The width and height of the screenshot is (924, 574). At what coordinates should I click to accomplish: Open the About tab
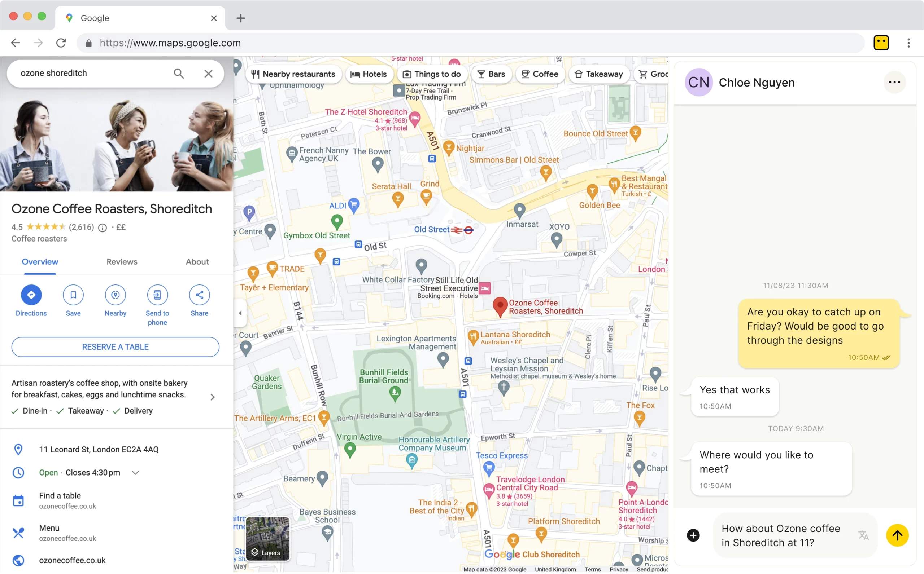pyautogui.click(x=197, y=262)
